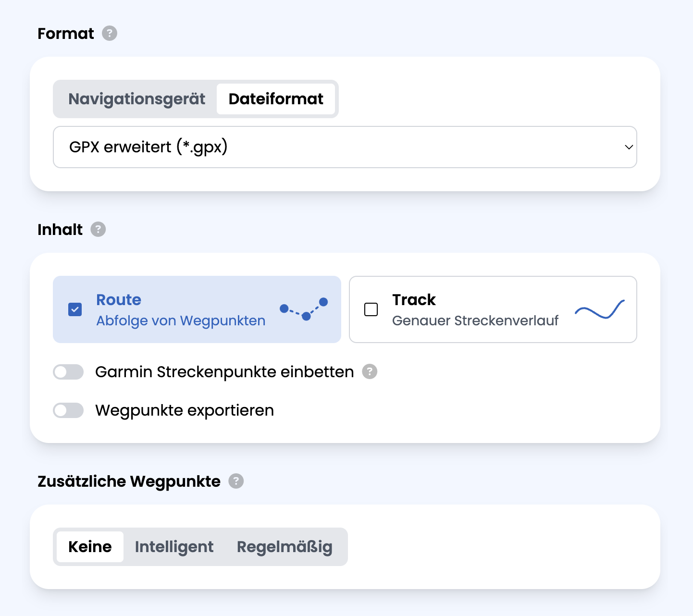Click the curved Track line illustration
Viewport: 693px width, 616px height.
600,310
